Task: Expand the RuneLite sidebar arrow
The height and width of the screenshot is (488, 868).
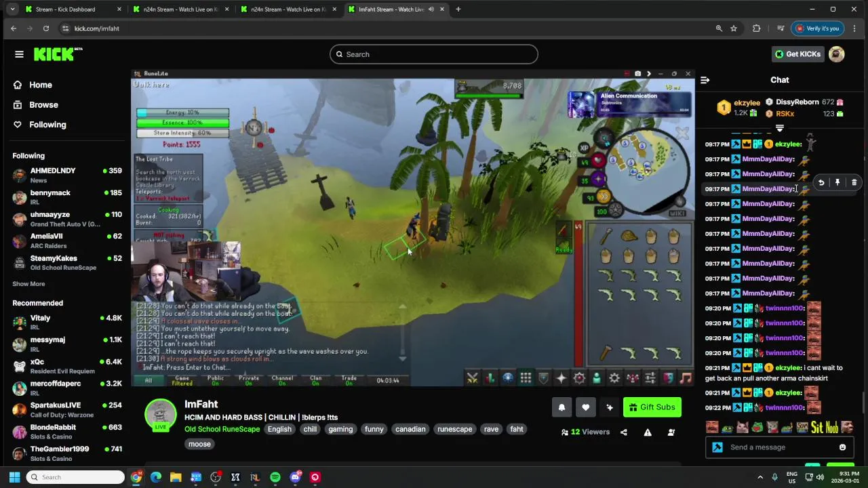Action: tap(649, 74)
